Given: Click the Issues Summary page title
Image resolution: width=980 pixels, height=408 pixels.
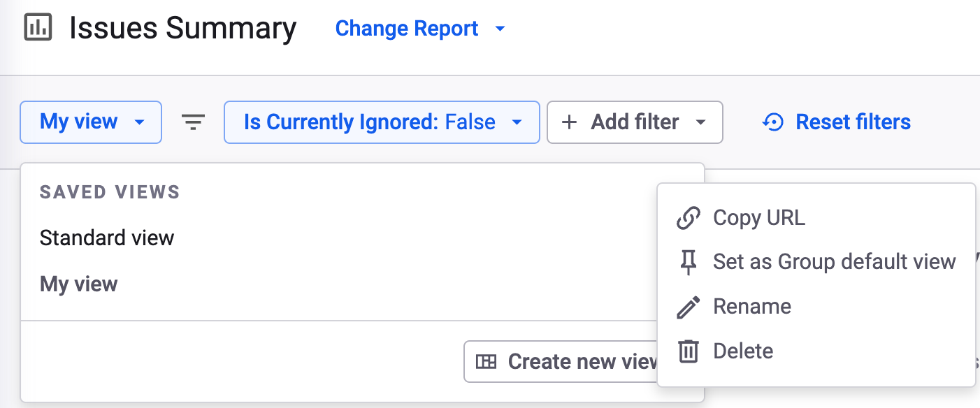Looking at the screenshot, I should pyautogui.click(x=182, y=29).
